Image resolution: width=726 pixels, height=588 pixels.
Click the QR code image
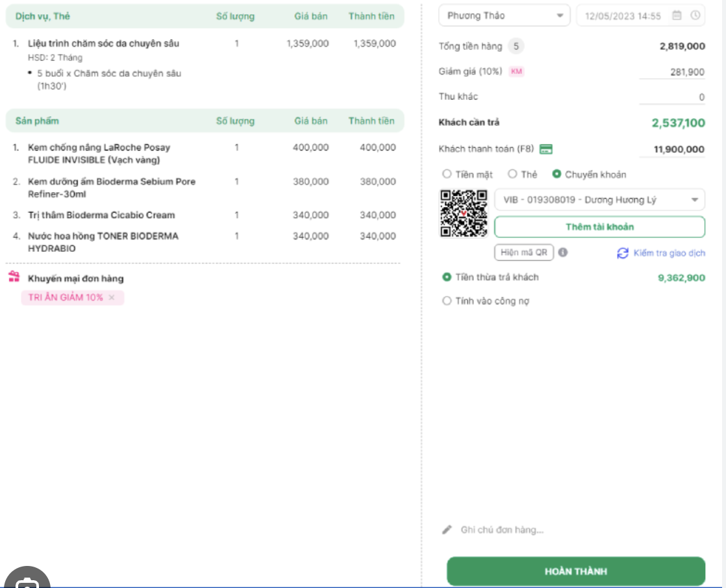click(x=464, y=214)
